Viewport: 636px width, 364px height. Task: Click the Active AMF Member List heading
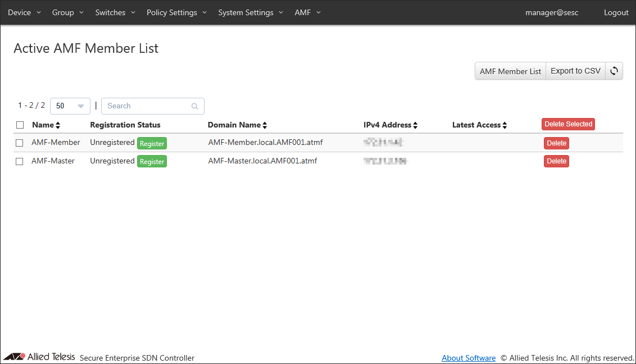point(86,48)
